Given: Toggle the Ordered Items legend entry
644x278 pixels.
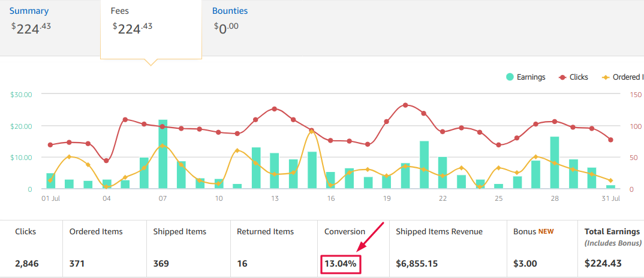Looking at the screenshot, I should coord(624,77).
